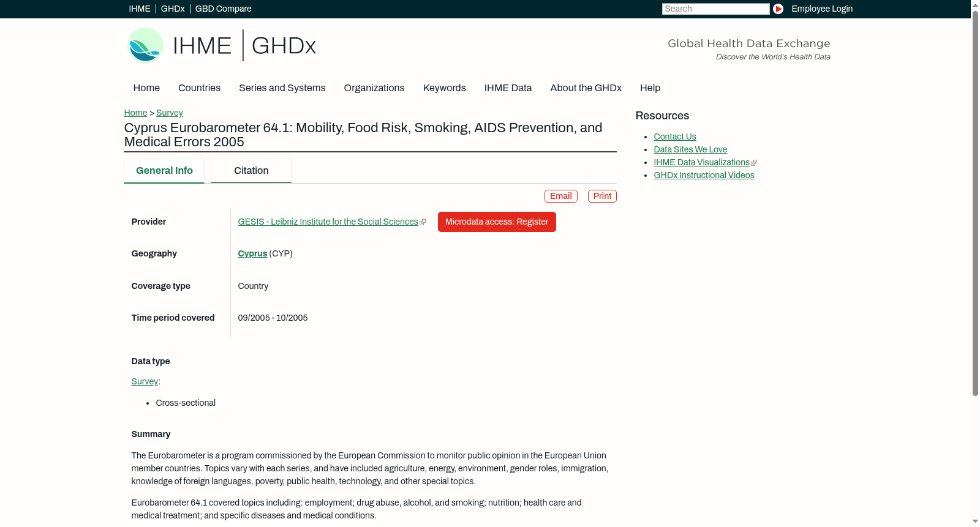The image size is (980, 527).
Task: Click Employee Login
Action: (x=822, y=9)
